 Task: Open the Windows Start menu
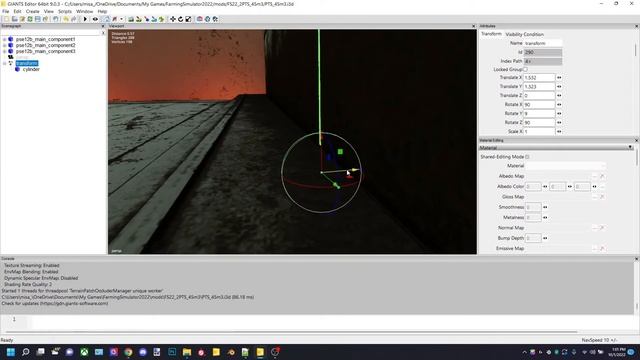click(11, 352)
